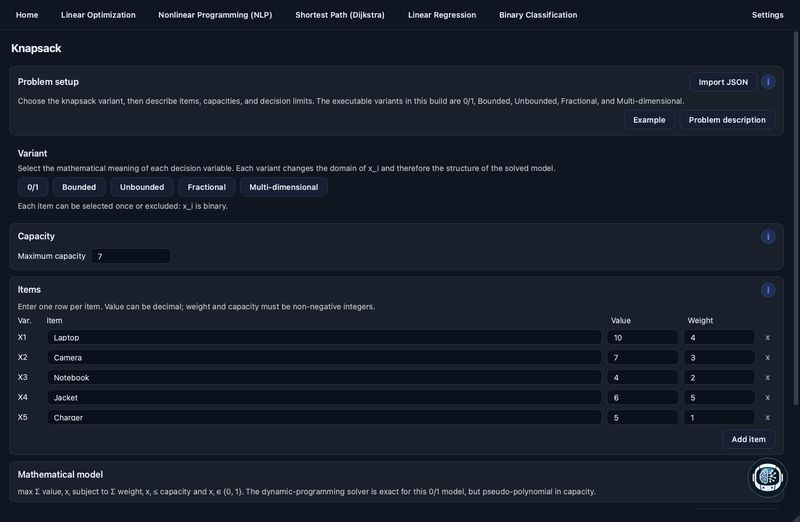Select the 0/1 knapsack variant

pyautogui.click(x=33, y=187)
